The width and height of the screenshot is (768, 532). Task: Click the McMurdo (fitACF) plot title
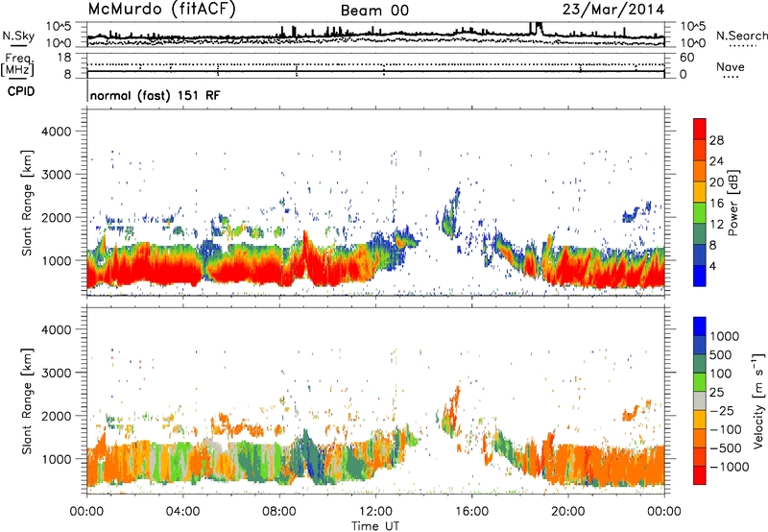point(161,9)
